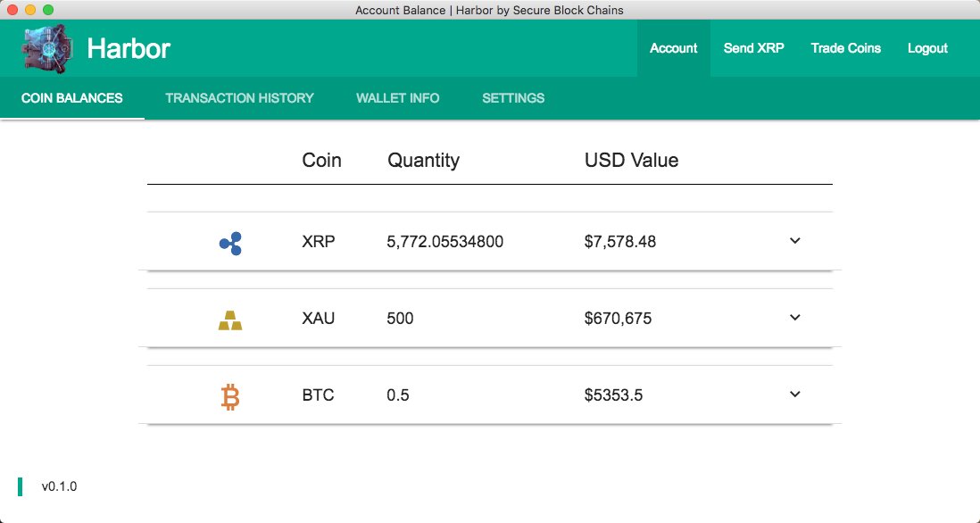Screen dimensions: 980x523
Task: Click the quantity 5,772.05534800
Action: click(445, 241)
